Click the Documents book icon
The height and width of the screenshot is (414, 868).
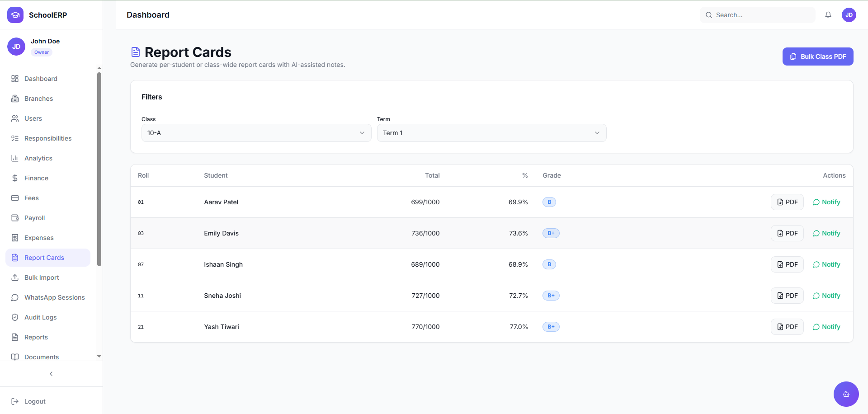15,357
